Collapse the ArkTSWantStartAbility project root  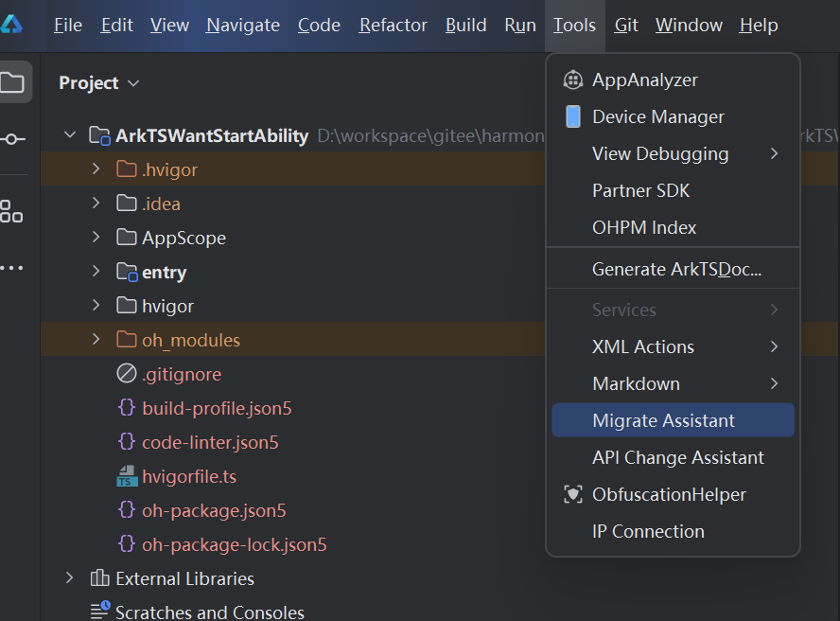pyautogui.click(x=69, y=135)
